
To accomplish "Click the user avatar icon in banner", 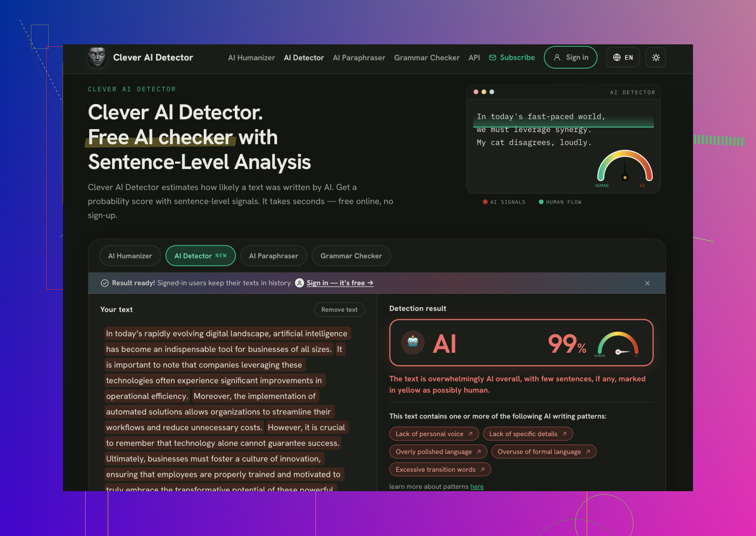I will pyautogui.click(x=299, y=283).
